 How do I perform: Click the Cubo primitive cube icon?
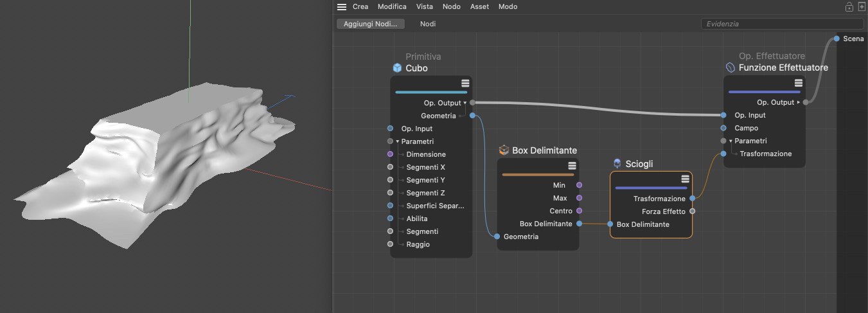(397, 68)
